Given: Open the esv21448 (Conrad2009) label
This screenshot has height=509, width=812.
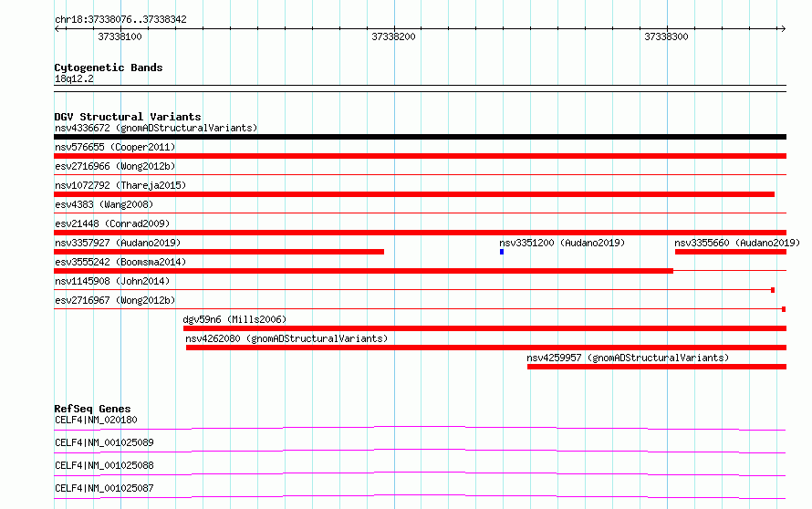Looking at the screenshot, I should pyautogui.click(x=112, y=223).
